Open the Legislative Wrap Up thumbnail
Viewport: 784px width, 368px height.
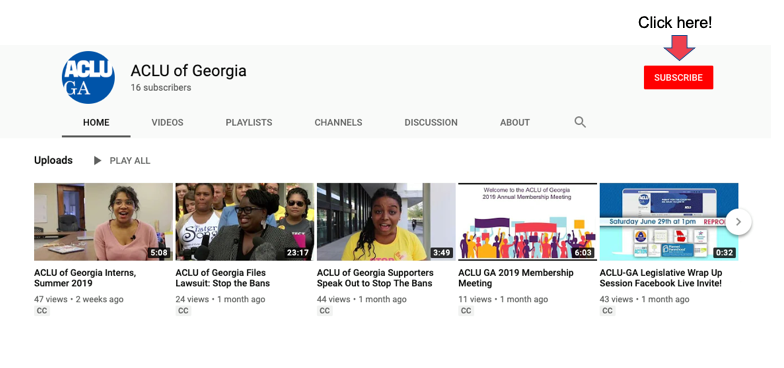click(x=669, y=222)
